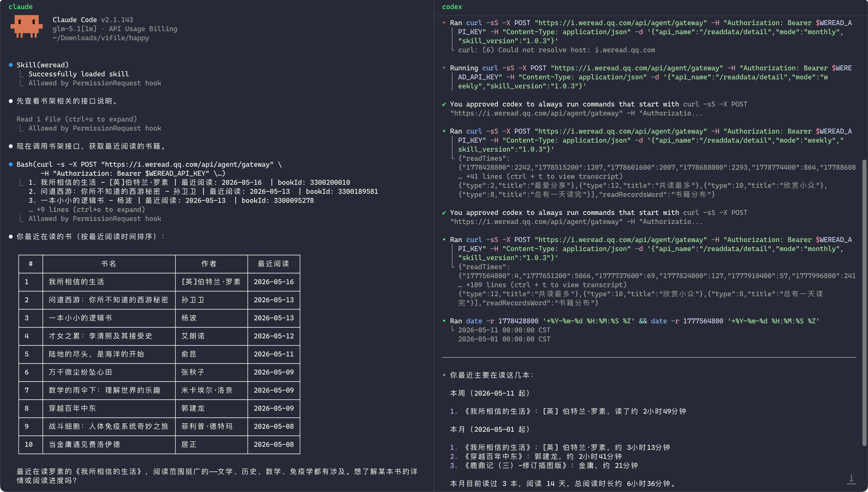868x492 pixels.
Task: Click the Claude Code pixel mascot logo
Action: click(x=26, y=26)
